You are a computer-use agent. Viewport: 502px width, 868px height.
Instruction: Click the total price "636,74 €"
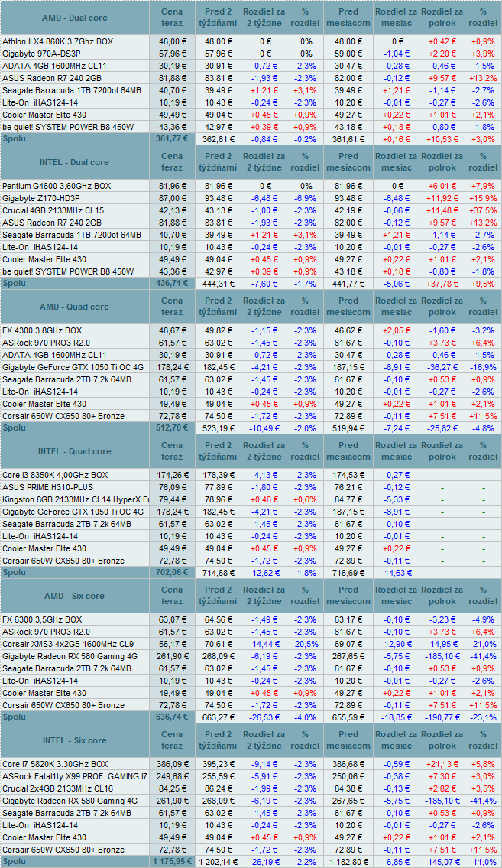173,717
